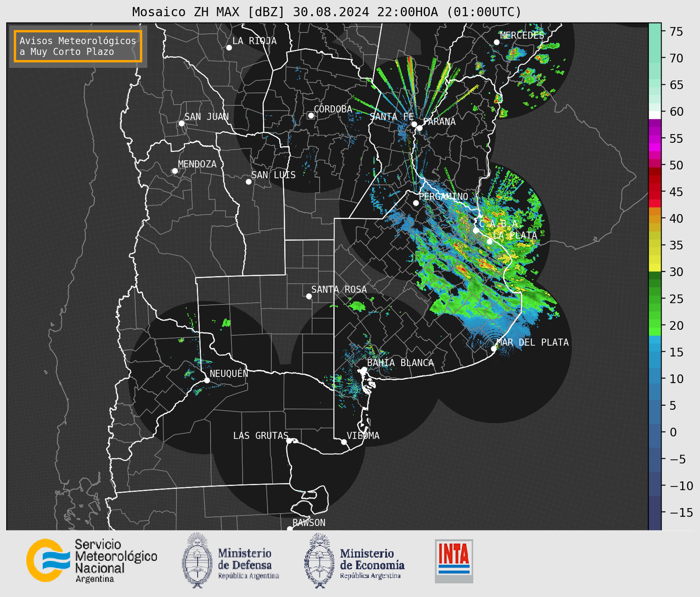
Task: Click the BAHÍA BLANCA city marker dot
Action: (364, 369)
